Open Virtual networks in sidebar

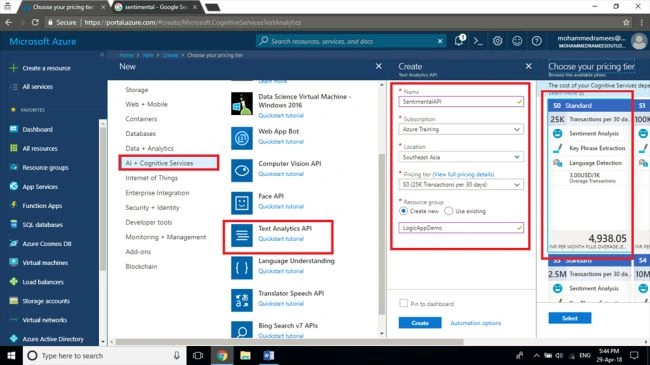[44, 320]
